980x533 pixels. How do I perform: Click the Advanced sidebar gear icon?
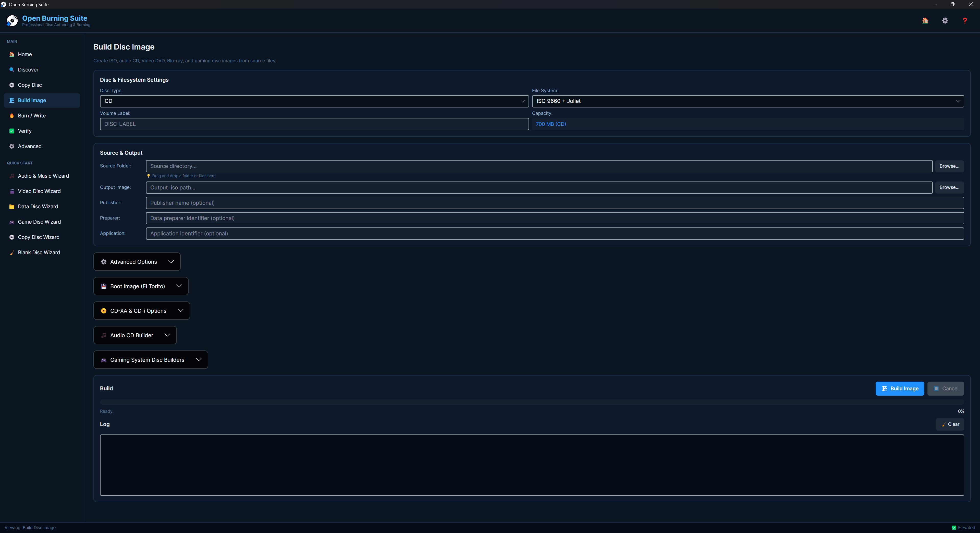(x=12, y=146)
